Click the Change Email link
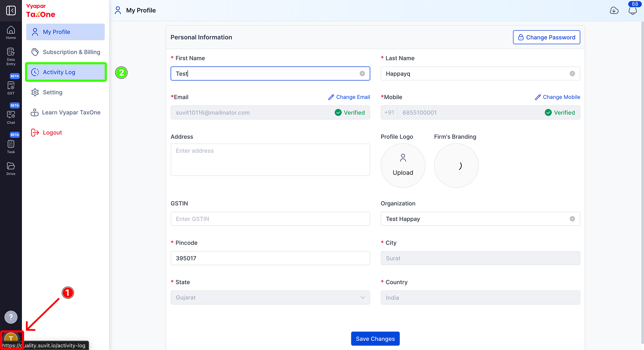This screenshot has height=350, width=644. [349, 97]
